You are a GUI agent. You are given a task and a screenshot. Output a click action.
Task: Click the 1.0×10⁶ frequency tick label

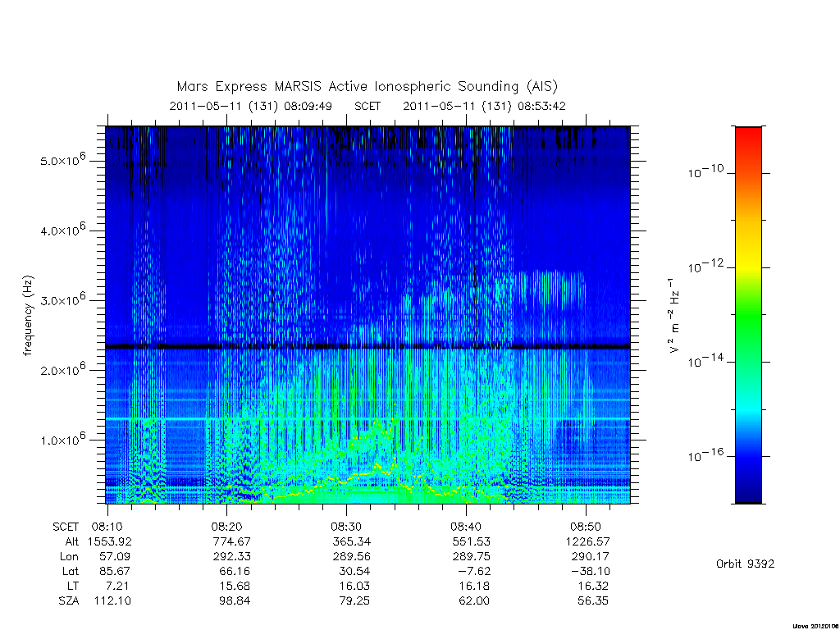coord(62,440)
